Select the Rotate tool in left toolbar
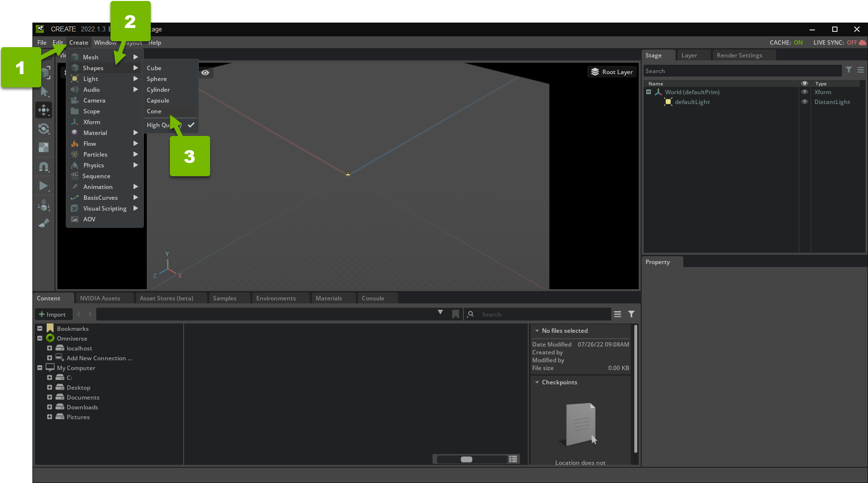 pyautogui.click(x=44, y=129)
